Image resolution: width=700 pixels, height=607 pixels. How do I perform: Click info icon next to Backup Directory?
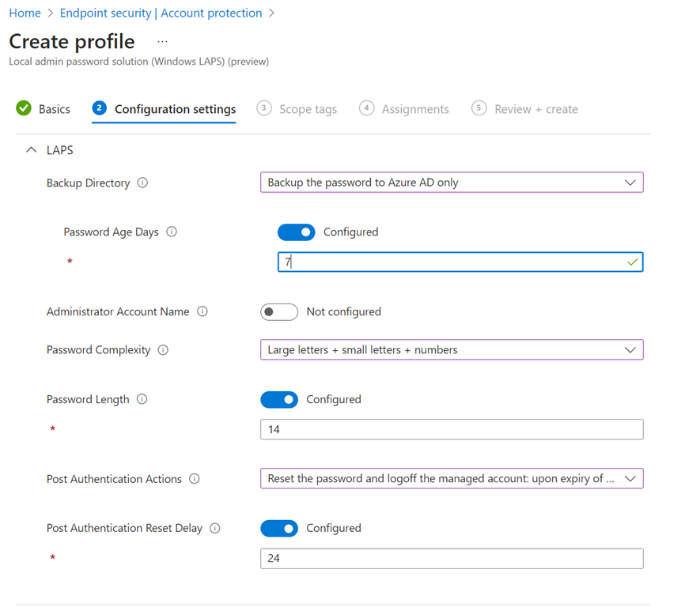142,183
